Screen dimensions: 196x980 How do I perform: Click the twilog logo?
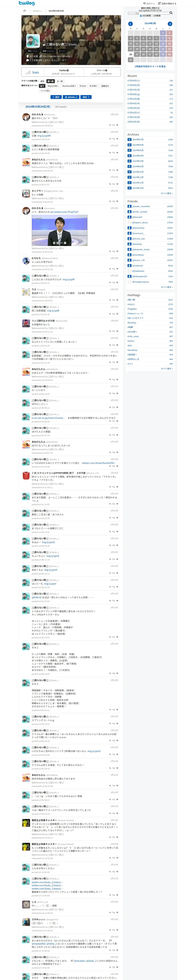point(27,3)
